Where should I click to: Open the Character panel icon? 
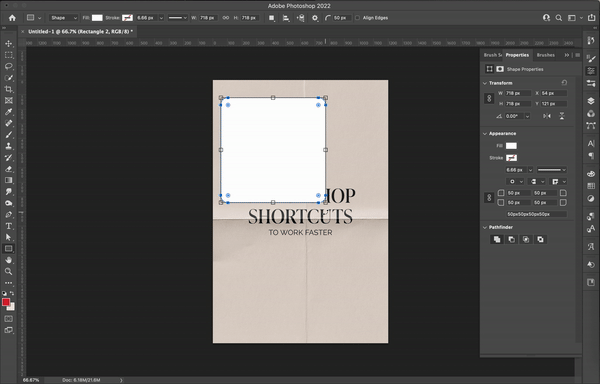591,143
